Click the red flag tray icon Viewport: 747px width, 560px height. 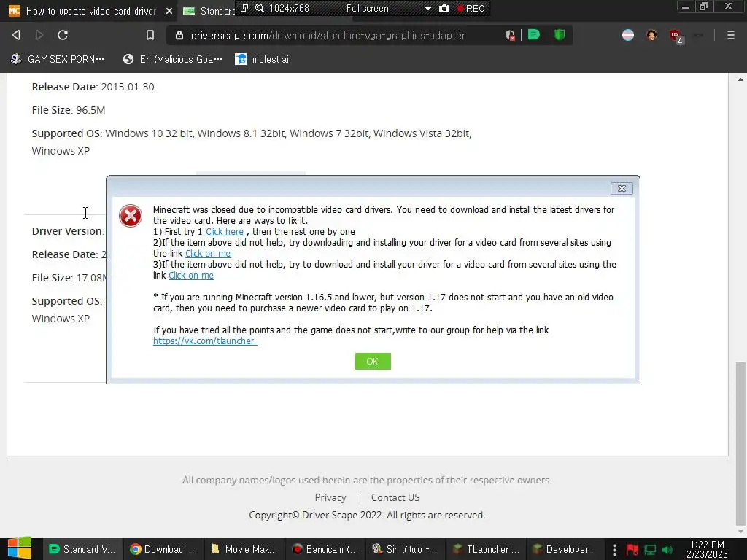(x=632, y=550)
